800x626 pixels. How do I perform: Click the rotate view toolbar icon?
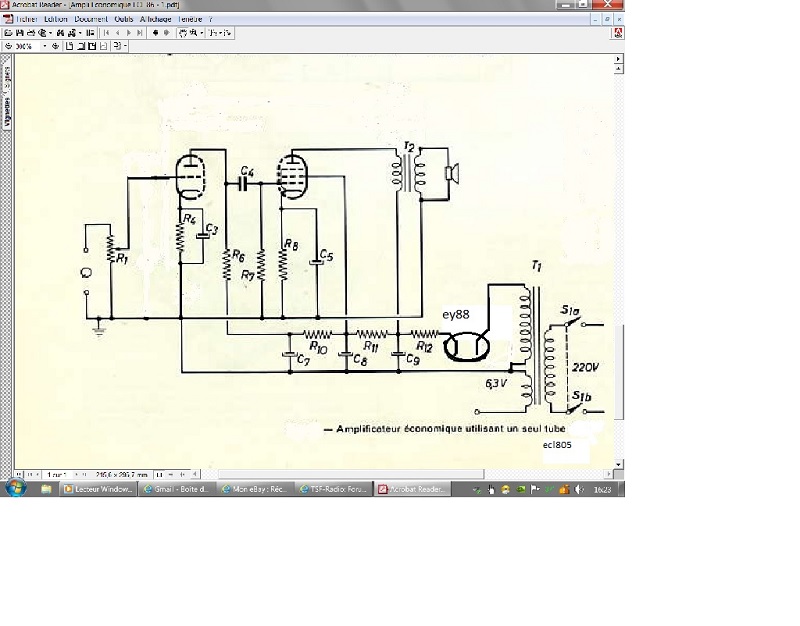(117, 46)
